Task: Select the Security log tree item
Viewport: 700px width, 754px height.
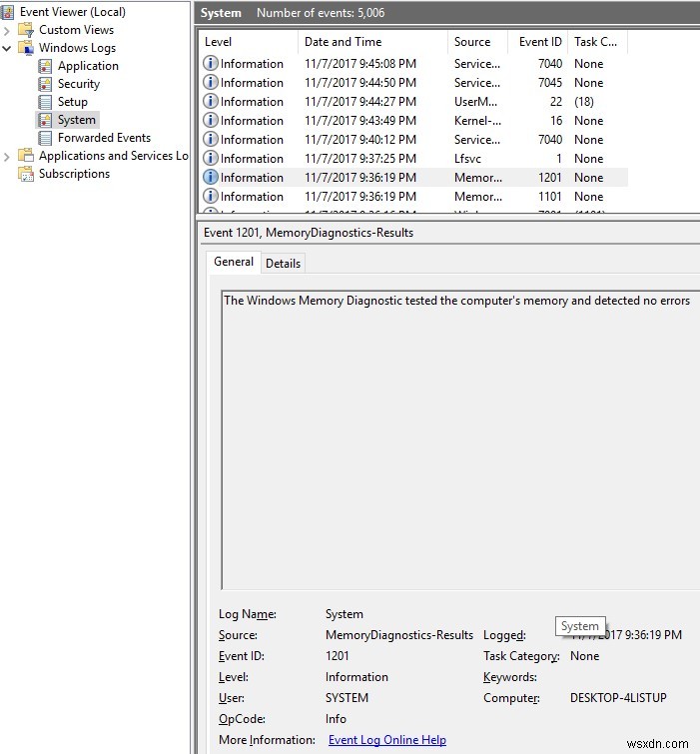Action: click(x=79, y=84)
